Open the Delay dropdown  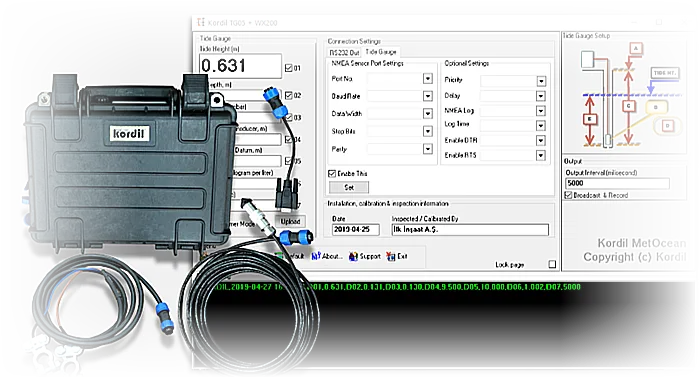[541, 96]
